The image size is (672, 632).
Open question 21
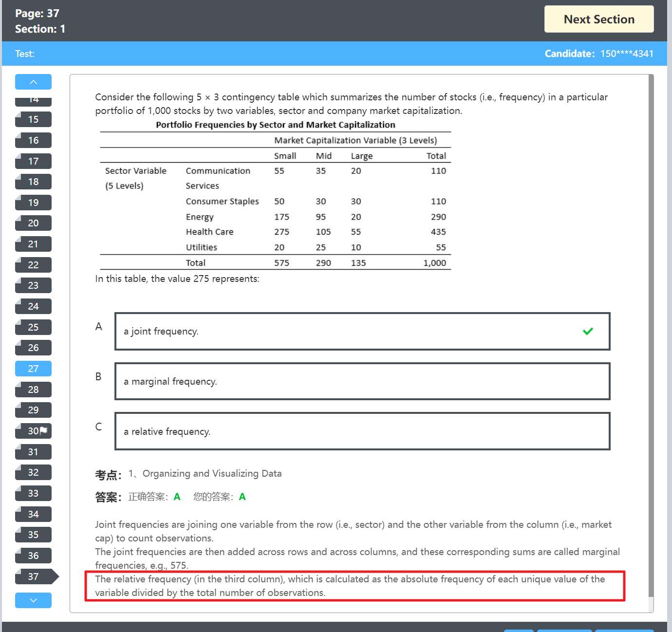click(x=33, y=244)
